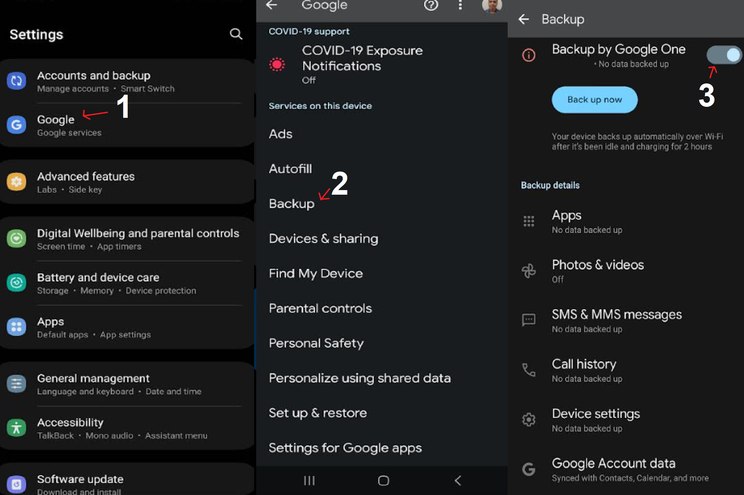Tap the back navigation chevron
The height and width of the screenshot is (495, 744).
pyautogui.click(x=457, y=481)
